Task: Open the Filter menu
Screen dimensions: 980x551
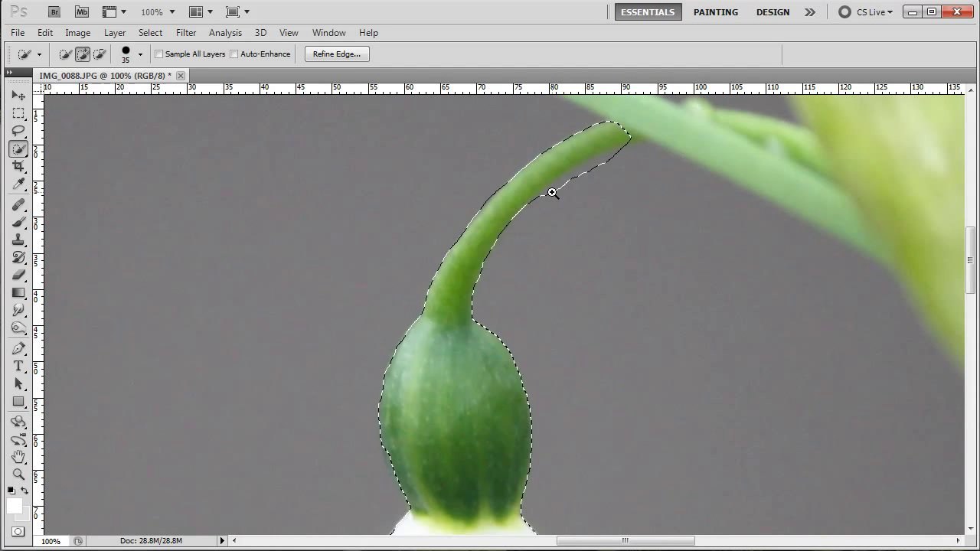Action: tap(186, 33)
